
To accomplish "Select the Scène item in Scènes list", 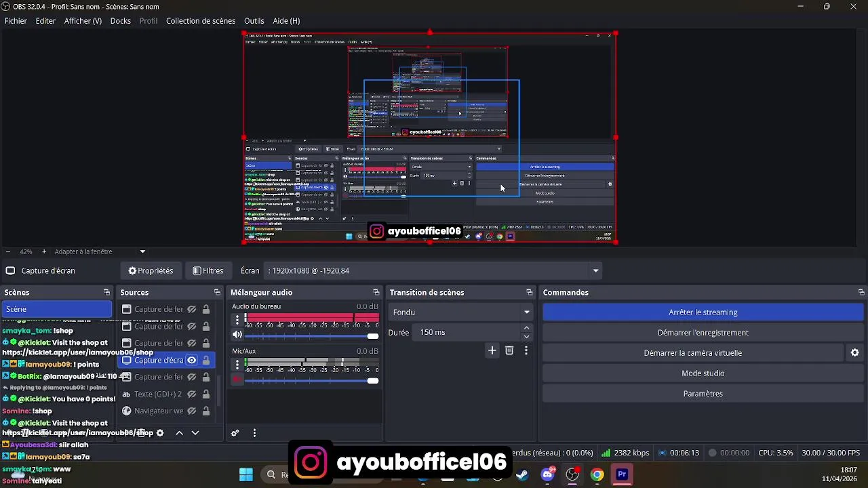I will [x=56, y=309].
